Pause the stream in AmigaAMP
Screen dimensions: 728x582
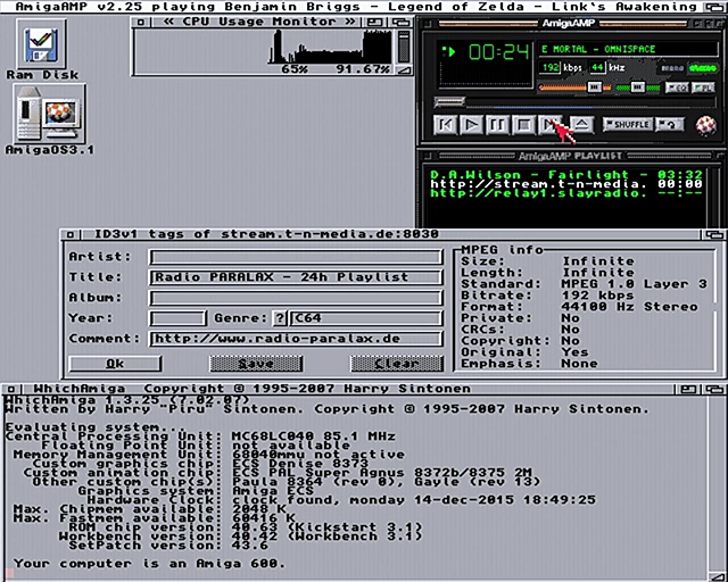click(497, 125)
